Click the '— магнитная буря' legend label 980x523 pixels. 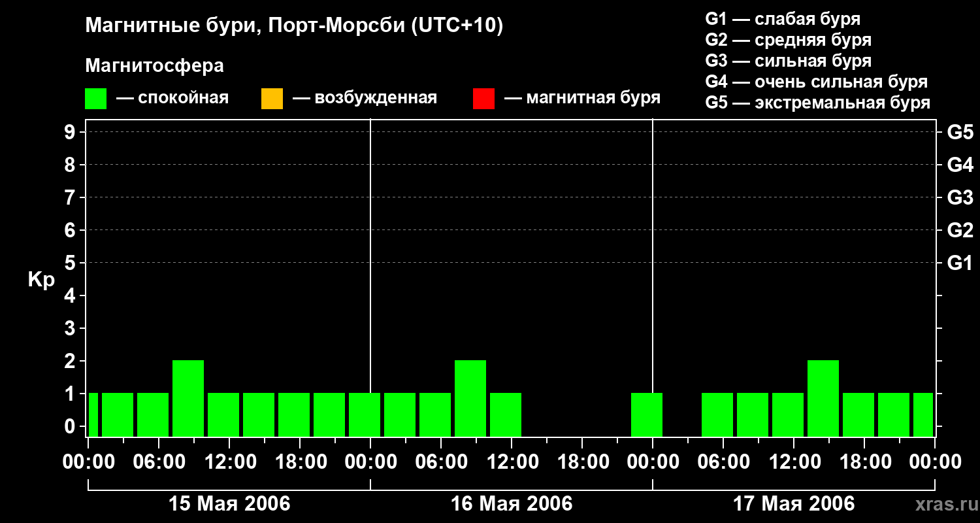pos(582,98)
